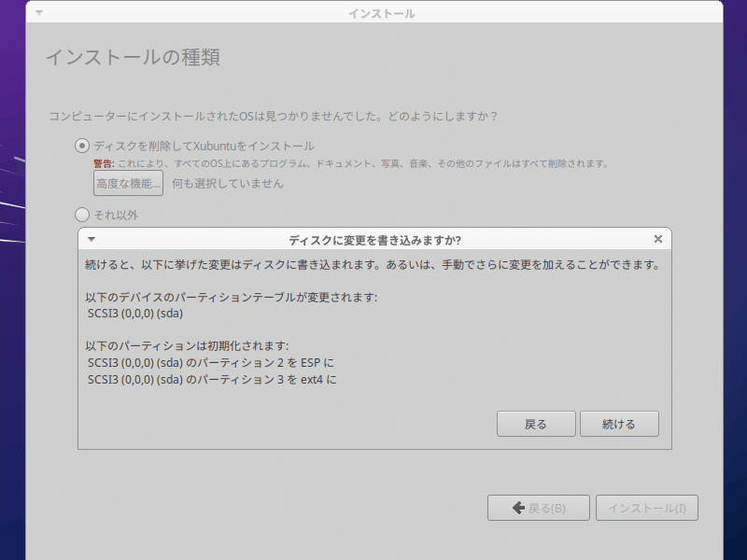
Task: Open 高度な機能... advanced features
Action: pyautogui.click(x=128, y=183)
